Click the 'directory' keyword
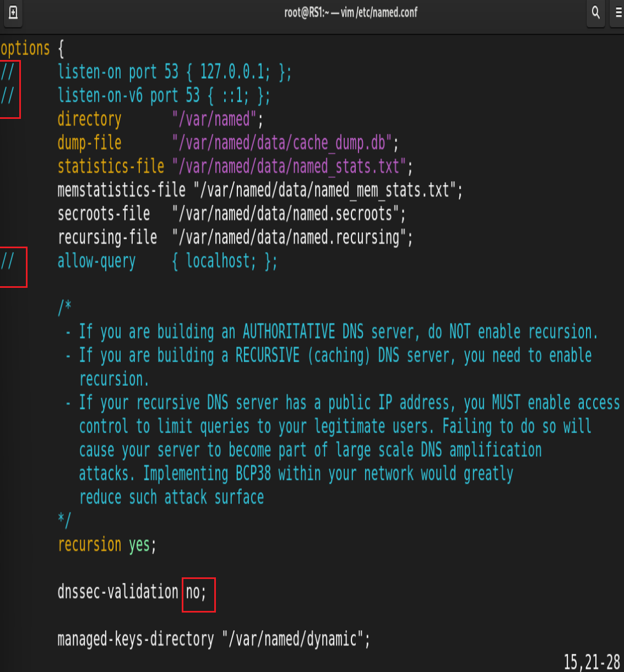Screen dimensions: 624x672 point(89,119)
